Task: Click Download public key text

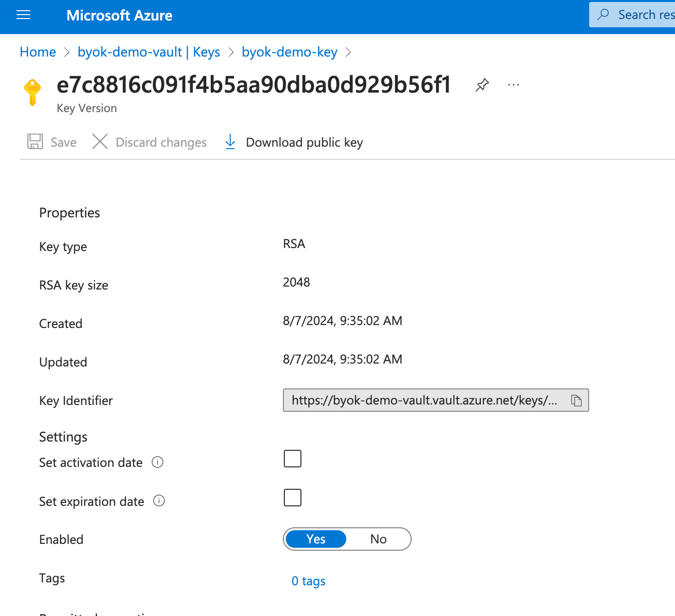Action: pyautogui.click(x=304, y=142)
